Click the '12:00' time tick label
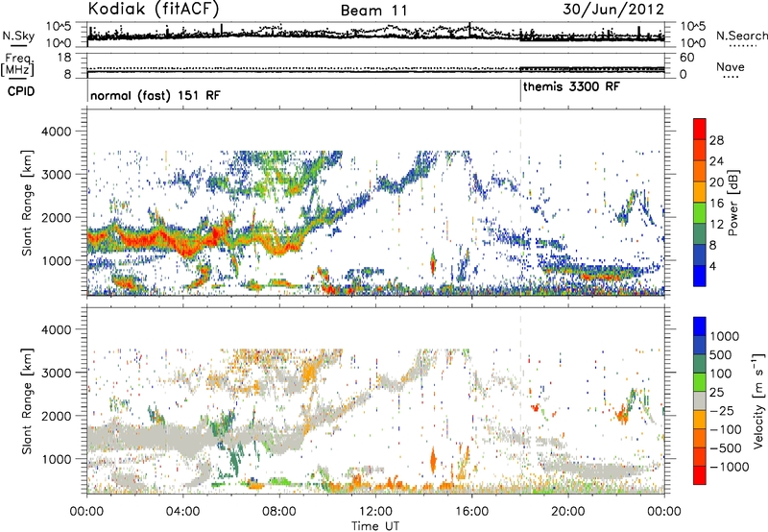This screenshot has width=768, height=532. click(375, 512)
